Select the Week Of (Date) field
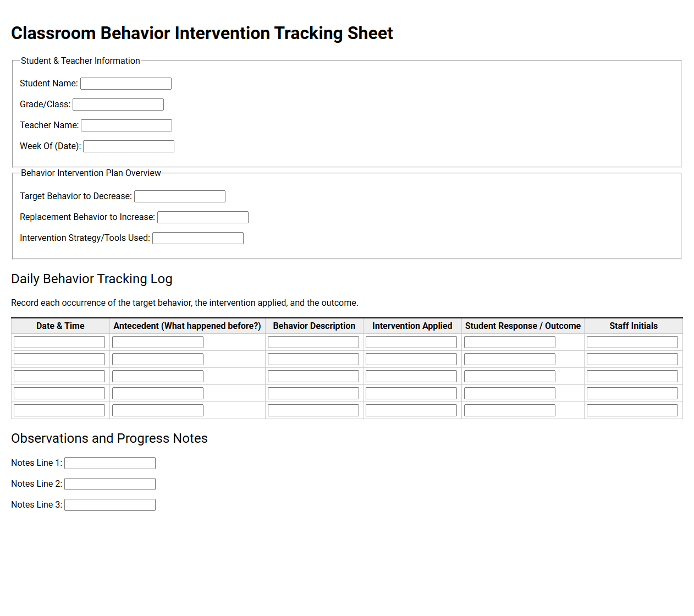This screenshot has width=694, height=616. pyautogui.click(x=129, y=146)
